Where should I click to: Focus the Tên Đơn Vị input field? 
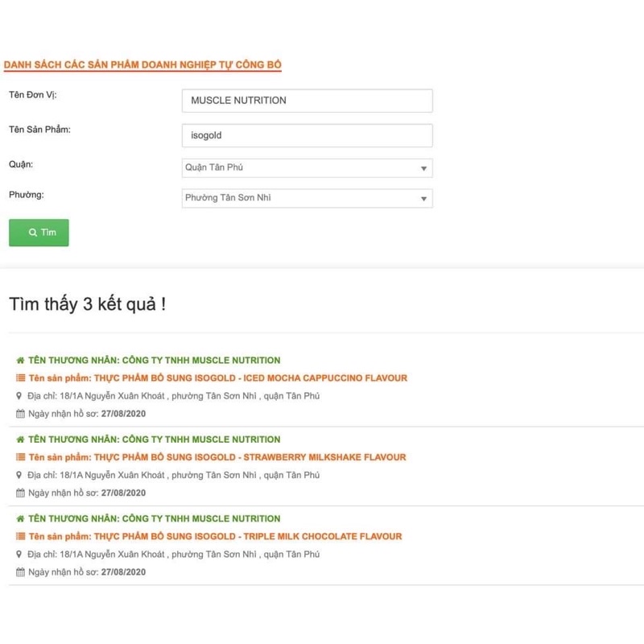(308, 101)
